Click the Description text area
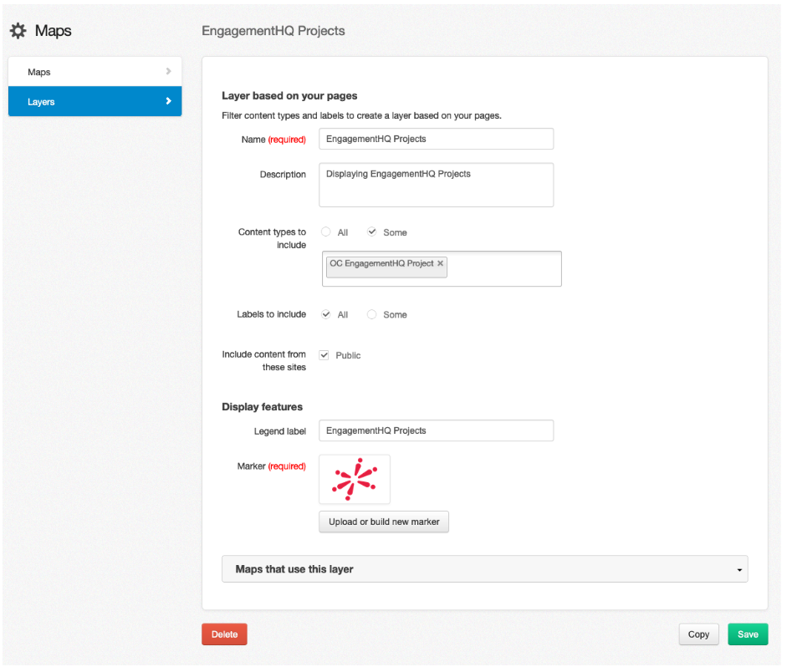Viewport: 787px width, 672px height. coord(435,184)
